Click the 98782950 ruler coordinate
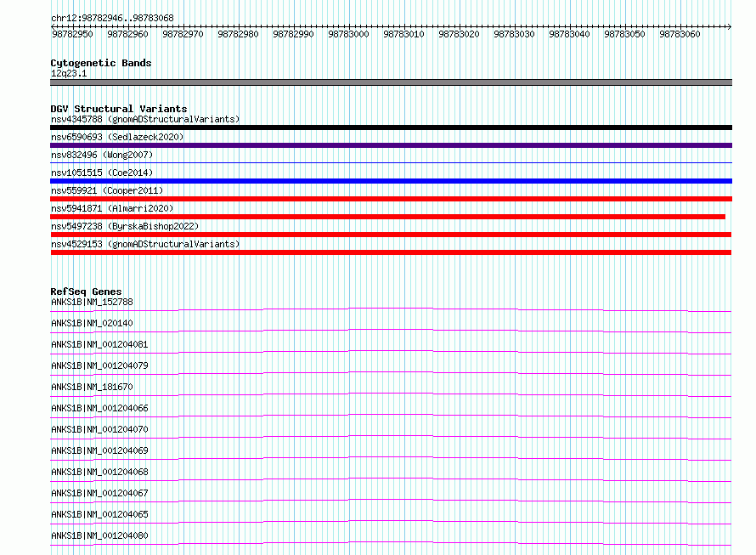This screenshot has height=555, width=756. [72, 34]
